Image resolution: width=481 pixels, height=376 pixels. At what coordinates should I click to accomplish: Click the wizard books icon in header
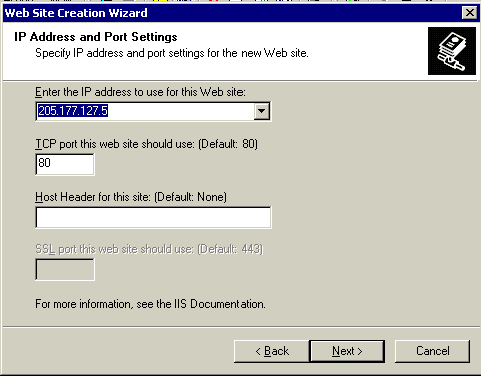(452, 51)
